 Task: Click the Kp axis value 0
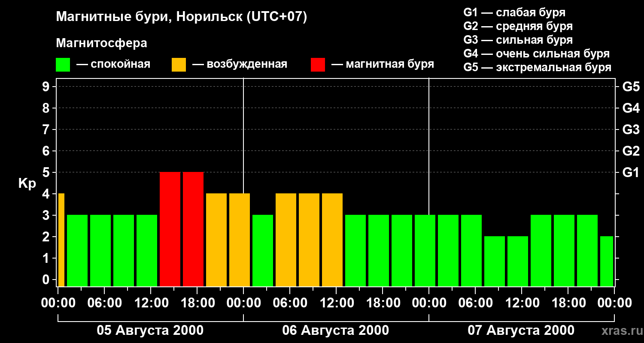(46, 280)
